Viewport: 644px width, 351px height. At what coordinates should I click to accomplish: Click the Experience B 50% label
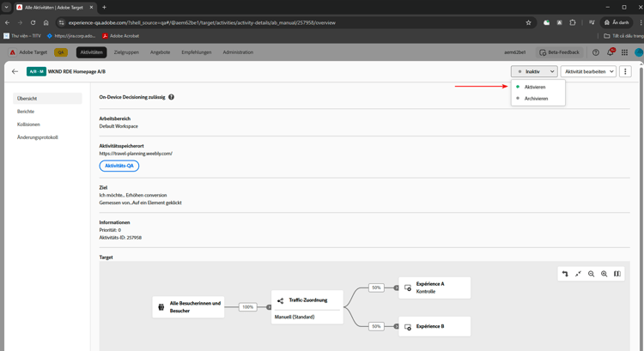click(x=376, y=326)
